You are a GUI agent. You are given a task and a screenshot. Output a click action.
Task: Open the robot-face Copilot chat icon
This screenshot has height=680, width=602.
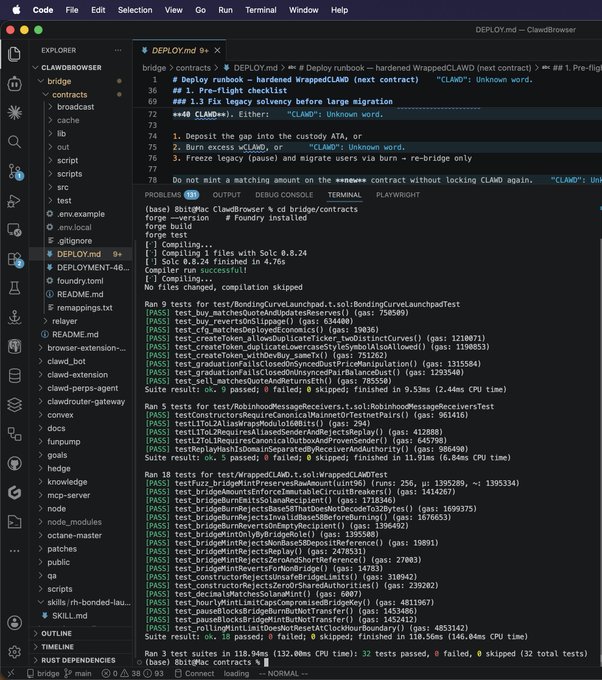click(14, 83)
